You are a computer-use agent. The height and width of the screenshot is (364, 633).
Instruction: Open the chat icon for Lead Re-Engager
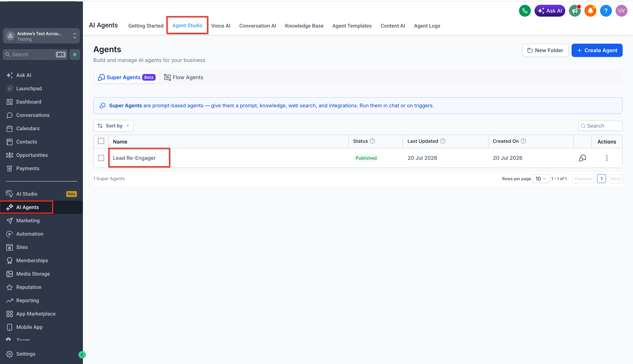[582, 158]
